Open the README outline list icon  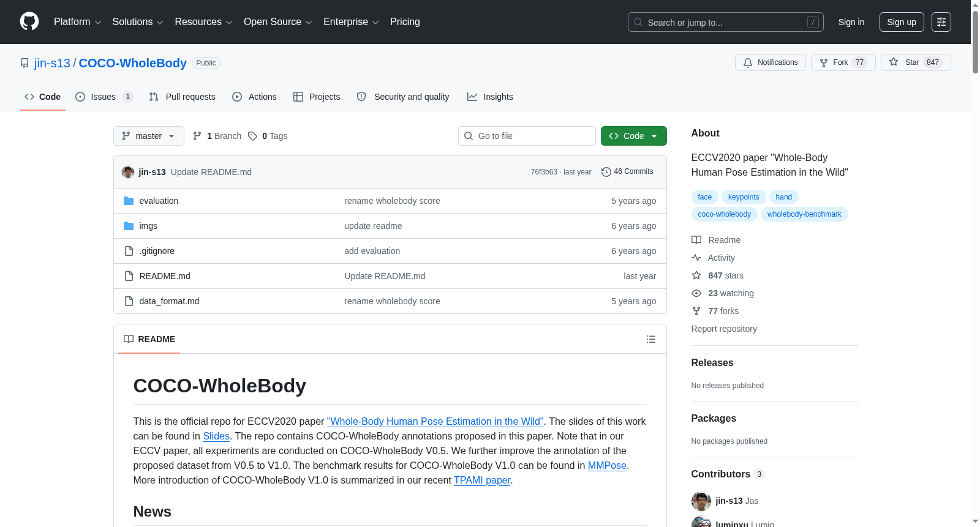pos(651,339)
